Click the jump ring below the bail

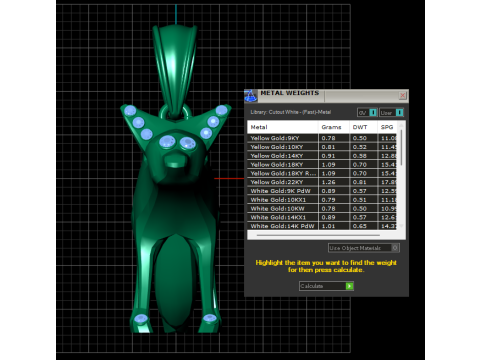(175, 113)
